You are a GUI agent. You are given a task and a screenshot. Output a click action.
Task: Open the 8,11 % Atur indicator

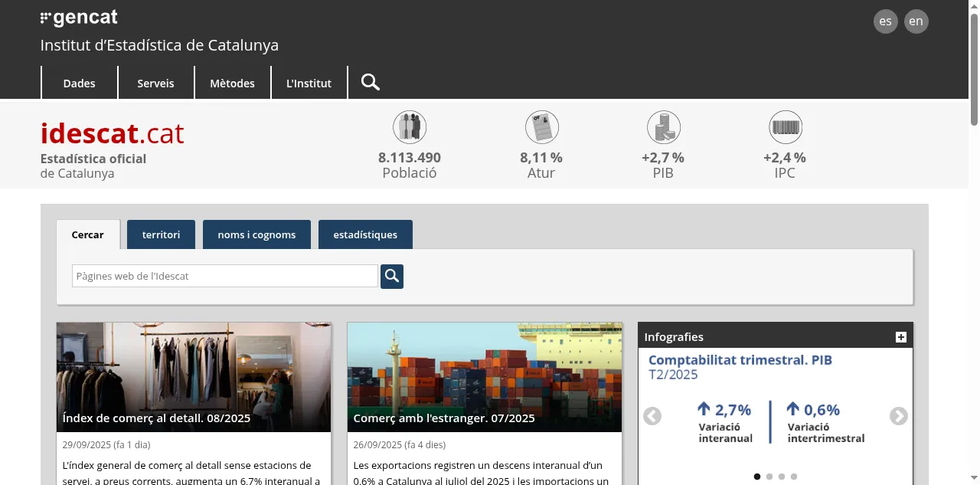click(541, 158)
